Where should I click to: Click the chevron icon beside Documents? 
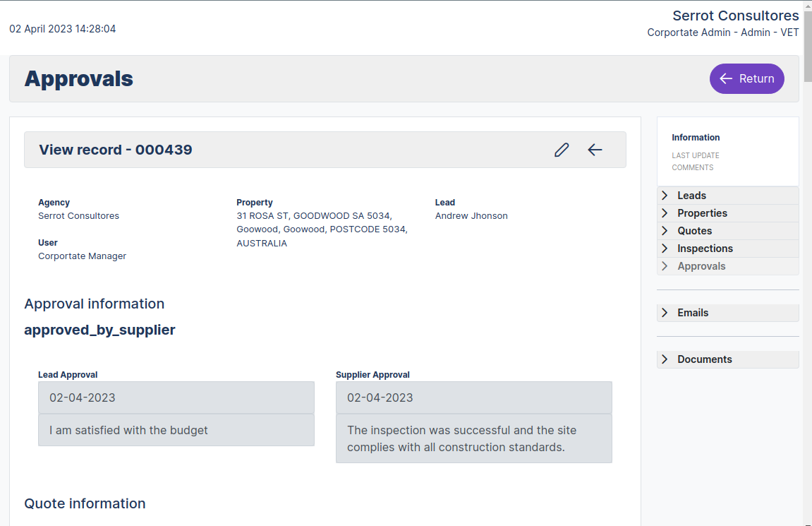pos(664,359)
